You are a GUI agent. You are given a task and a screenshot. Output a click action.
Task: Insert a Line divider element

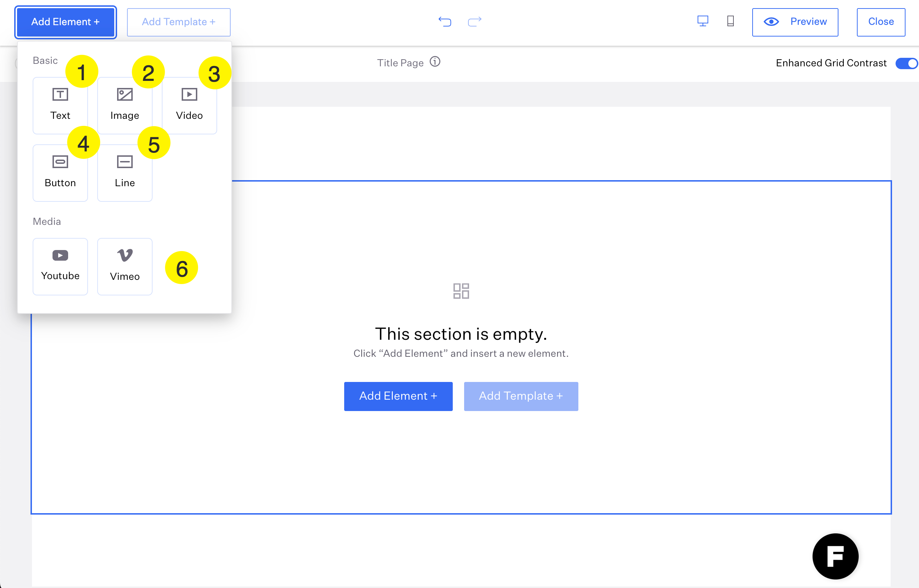(x=125, y=173)
